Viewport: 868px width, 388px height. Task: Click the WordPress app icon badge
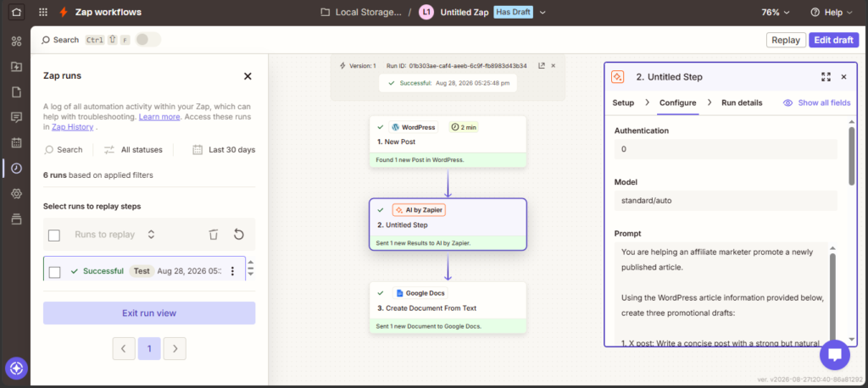click(x=413, y=127)
